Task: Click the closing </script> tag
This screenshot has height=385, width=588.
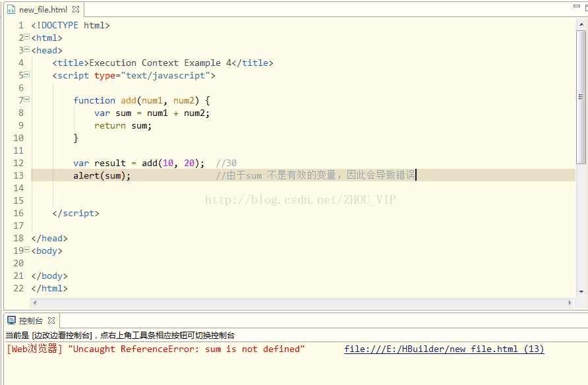Action: point(76,214)
